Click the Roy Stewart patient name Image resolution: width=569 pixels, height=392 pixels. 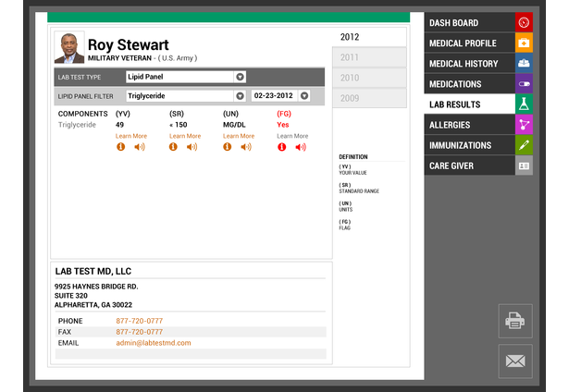click(x=129, y=45)
